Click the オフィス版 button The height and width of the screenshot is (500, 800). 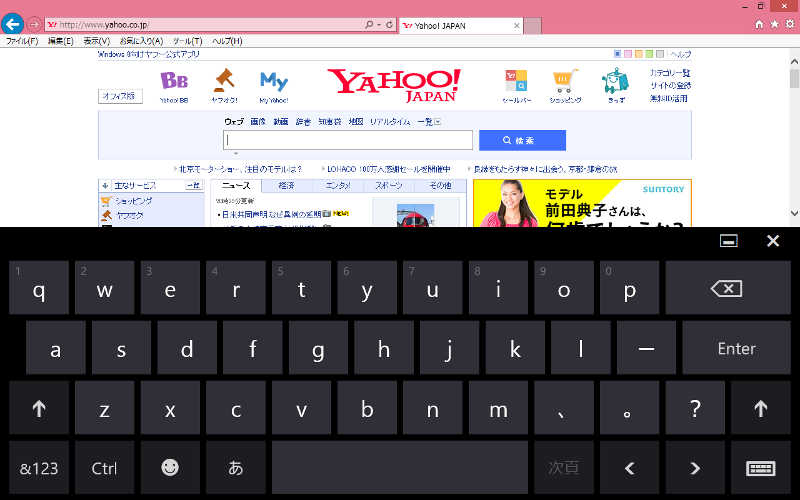pyautogui.click(x=120, y=96)
